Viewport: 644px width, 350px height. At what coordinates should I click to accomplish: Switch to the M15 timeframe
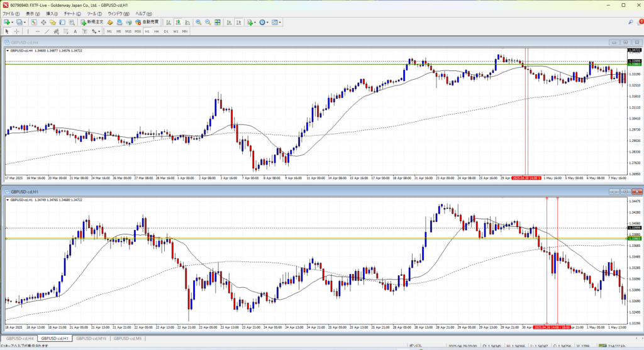128,31
